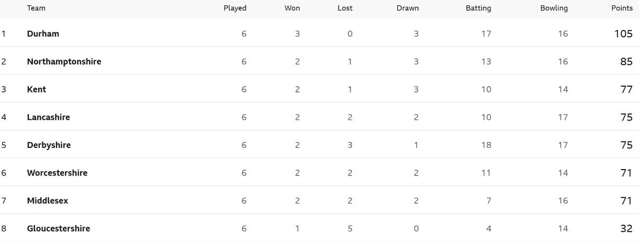The width and height of the screenshot is (644, 242).
Task: Click the Lost column header
Action: click(x=345, y=8)
